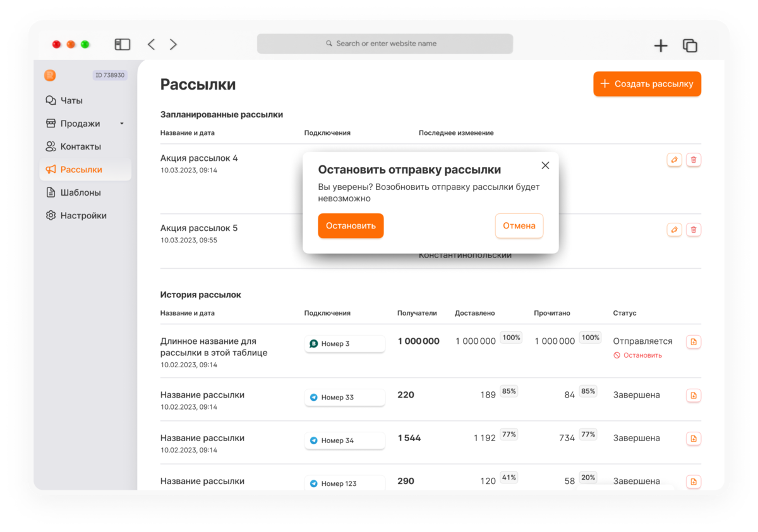The width and height of the screenshot is (758, 532).
Task: Edit Акция рассылок 4 with the pencil icon
Action: click(x=674, y=160)
